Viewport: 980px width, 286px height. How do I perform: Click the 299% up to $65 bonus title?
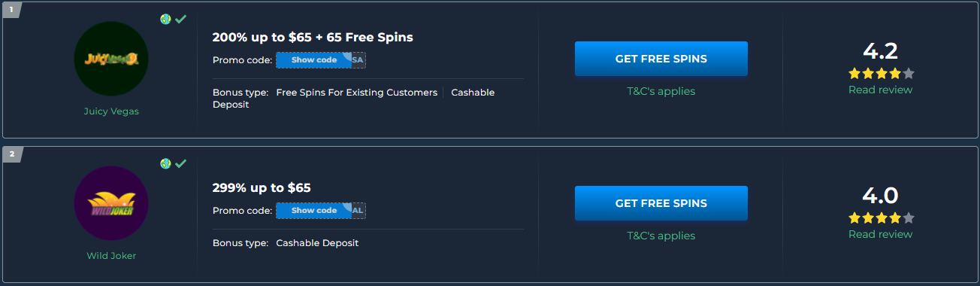pyautogui.click(x=262, y=188)
